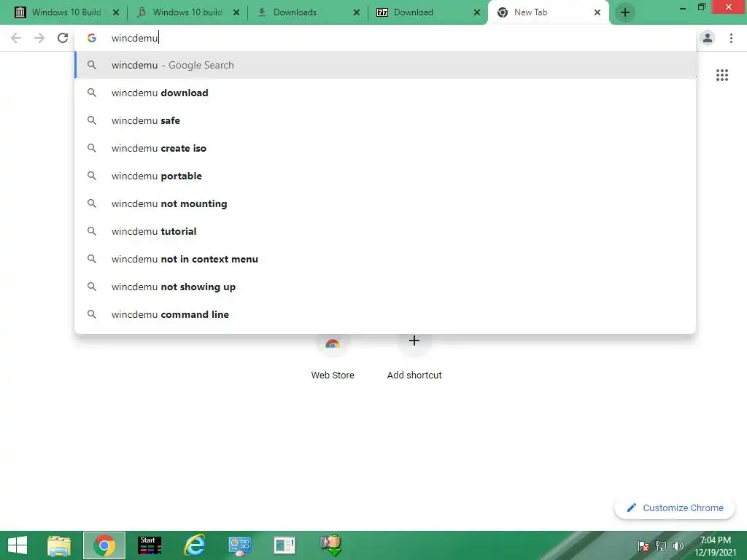The width and height of the screenshot is (747, 560).
Task: Choose the wincdemu command line suggestion
Action: 385,314
